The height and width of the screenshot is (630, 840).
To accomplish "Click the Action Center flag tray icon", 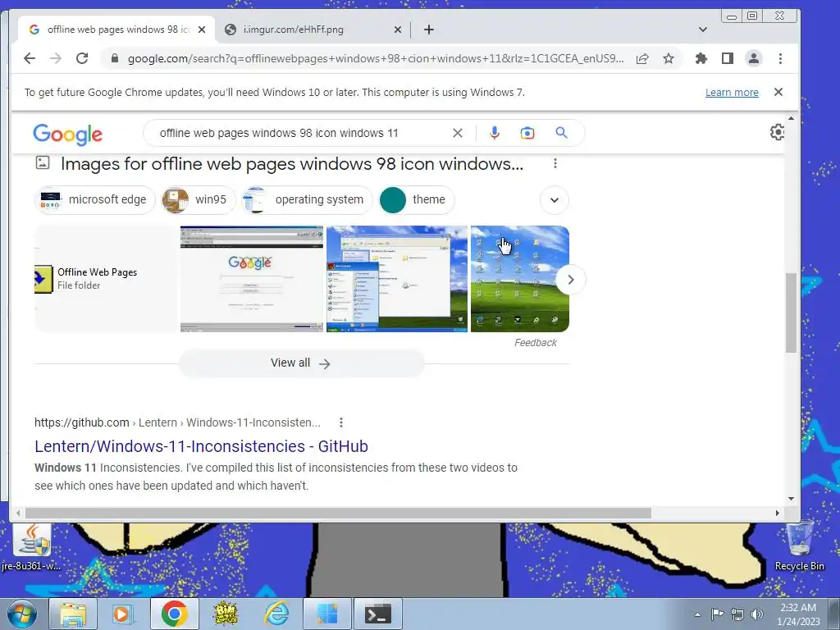I will point(717,614).
